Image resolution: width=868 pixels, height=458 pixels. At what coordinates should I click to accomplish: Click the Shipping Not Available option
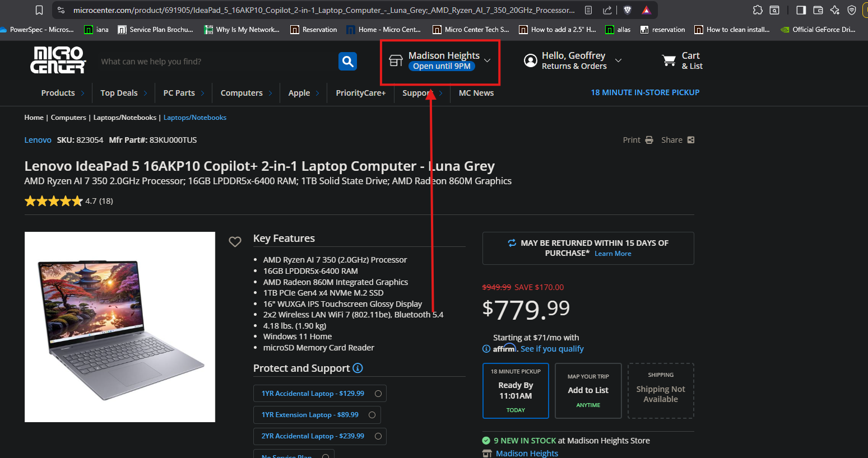[x=661, y=391]
